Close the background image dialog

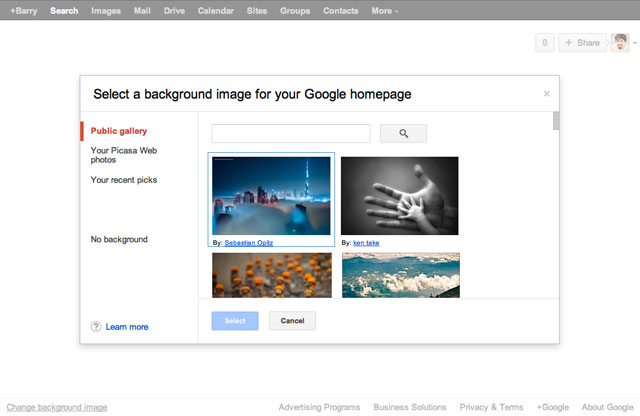point(547,94)
